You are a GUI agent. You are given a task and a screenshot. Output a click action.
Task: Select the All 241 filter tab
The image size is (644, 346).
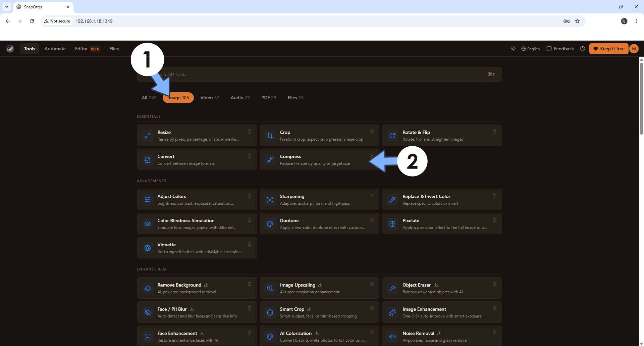149,98
